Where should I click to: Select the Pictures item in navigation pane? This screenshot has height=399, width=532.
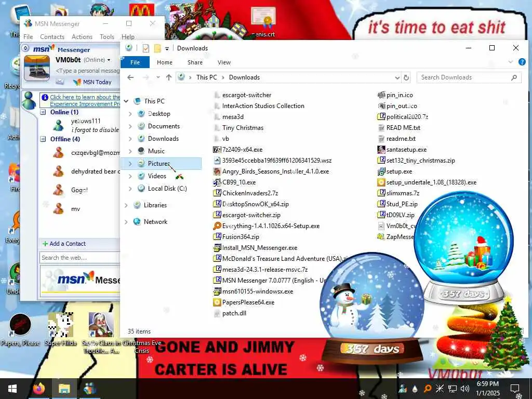[x=161, y=164]
